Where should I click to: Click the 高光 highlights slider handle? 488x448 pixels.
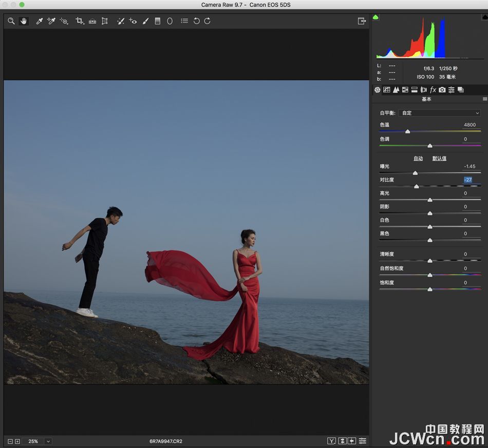430,200
